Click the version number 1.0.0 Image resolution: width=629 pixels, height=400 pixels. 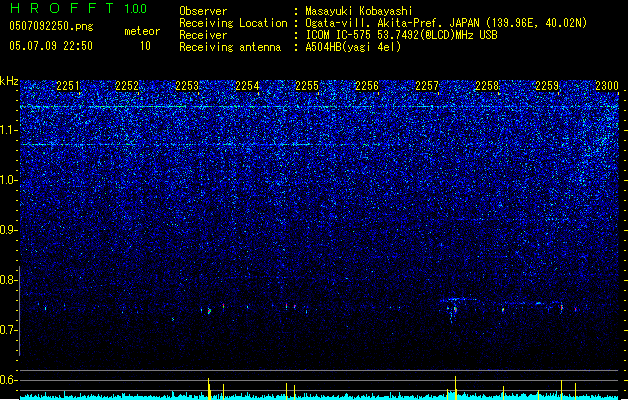(x=135, y=8)
